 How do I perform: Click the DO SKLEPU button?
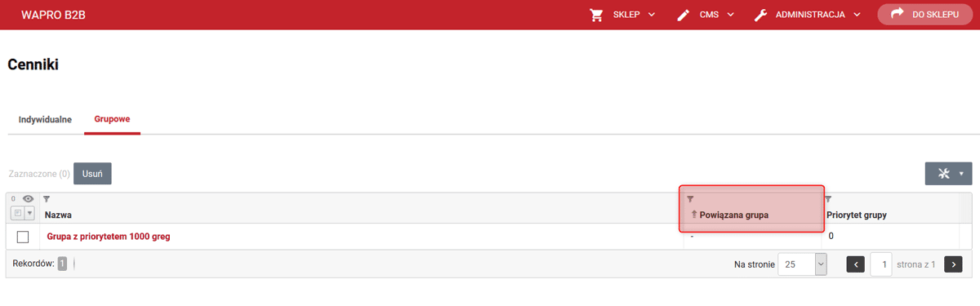[924, 15]
